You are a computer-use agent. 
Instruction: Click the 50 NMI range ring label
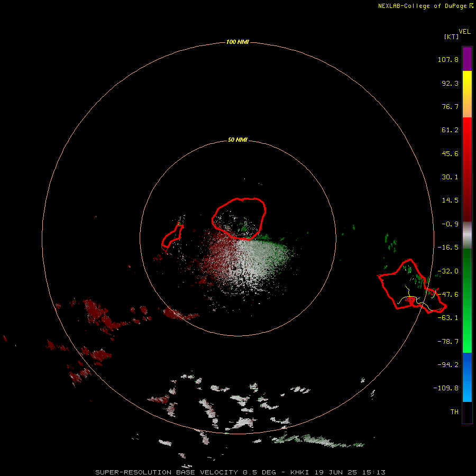(x=237, y=140)
